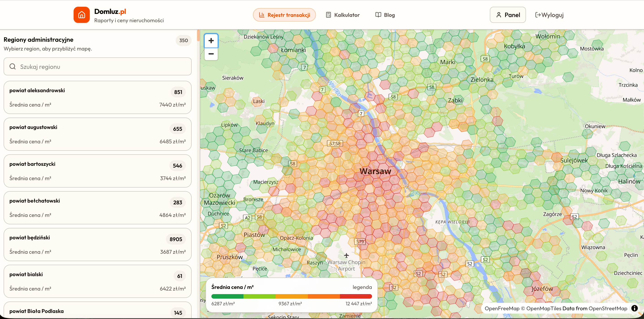This screenshot has height=319, width=644.
Task: Click the legenda label in legend box
Action: click(362, 287)
